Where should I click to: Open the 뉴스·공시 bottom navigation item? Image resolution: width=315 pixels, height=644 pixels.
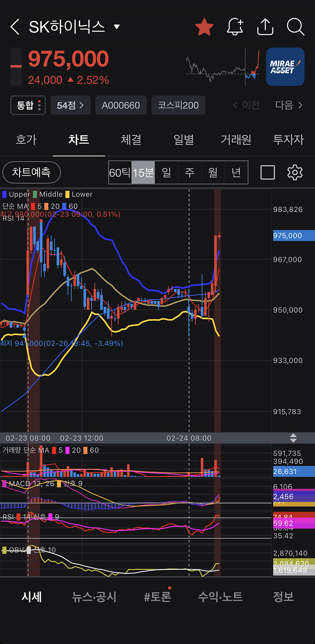point(94,596)
